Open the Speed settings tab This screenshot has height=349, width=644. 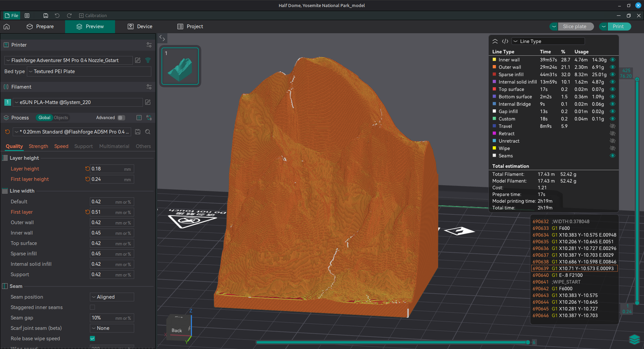61,146
